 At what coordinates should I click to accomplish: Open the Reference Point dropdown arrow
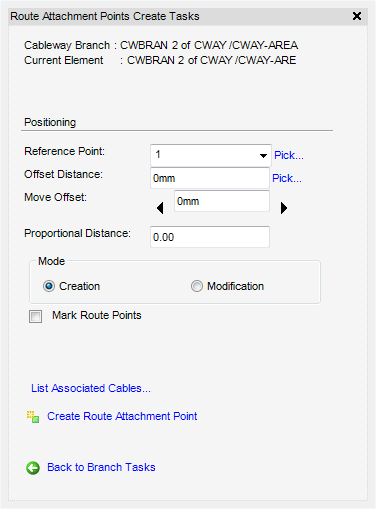263,155
